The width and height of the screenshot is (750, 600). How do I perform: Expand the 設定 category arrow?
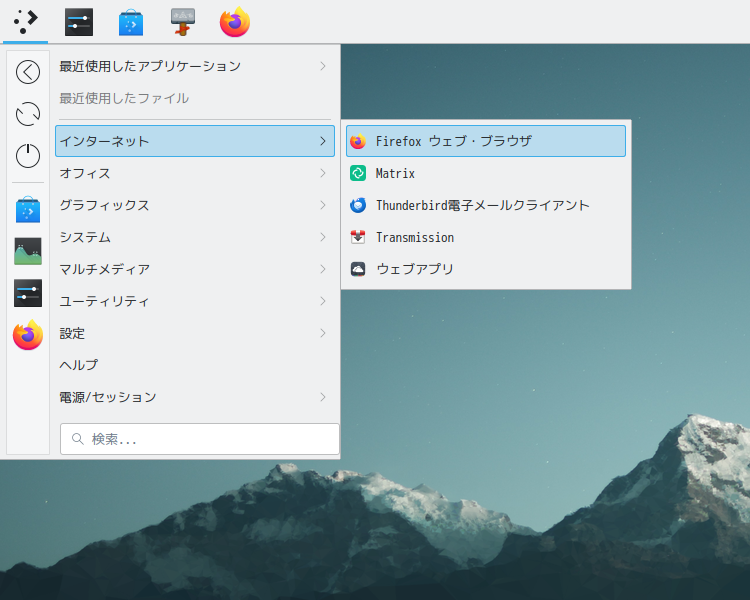(x=323, y=333)
